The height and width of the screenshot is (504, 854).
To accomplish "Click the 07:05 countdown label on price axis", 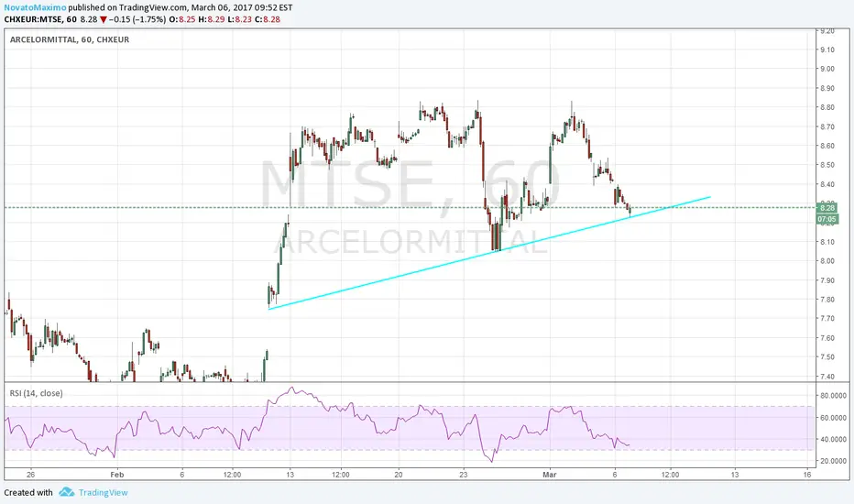I will pyautogui.click(x=827, y=219).
